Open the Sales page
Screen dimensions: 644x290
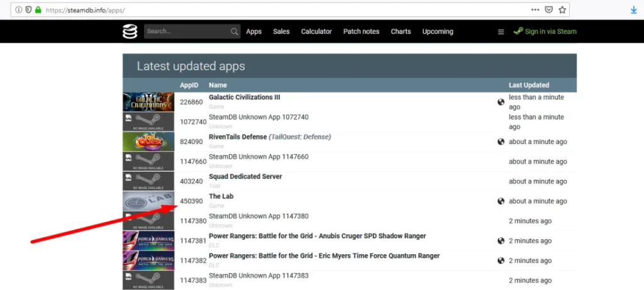coord(281,31)
